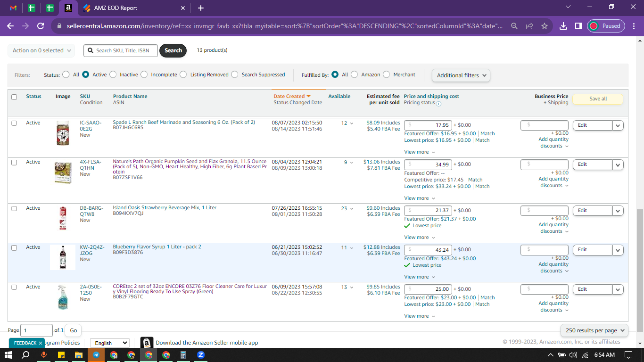Open File Explorer from the taskbar
Viewport: 644px width, 362px height.
(x=79, y=355)
